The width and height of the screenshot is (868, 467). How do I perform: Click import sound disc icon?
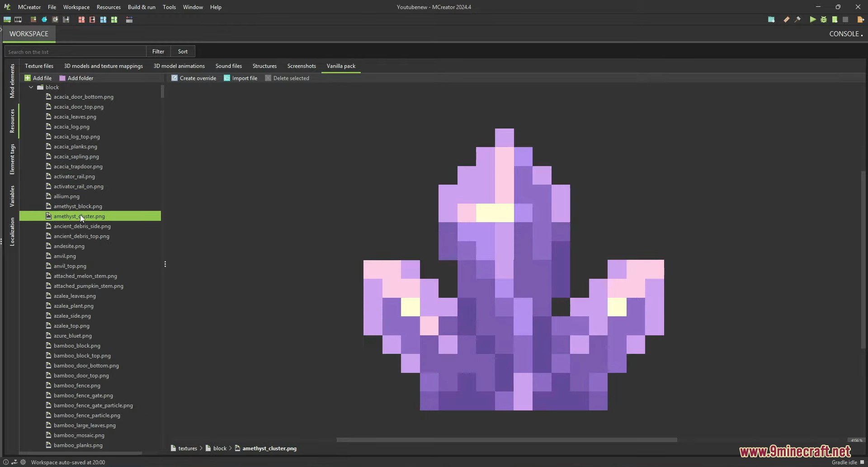(x=55, y=19)
